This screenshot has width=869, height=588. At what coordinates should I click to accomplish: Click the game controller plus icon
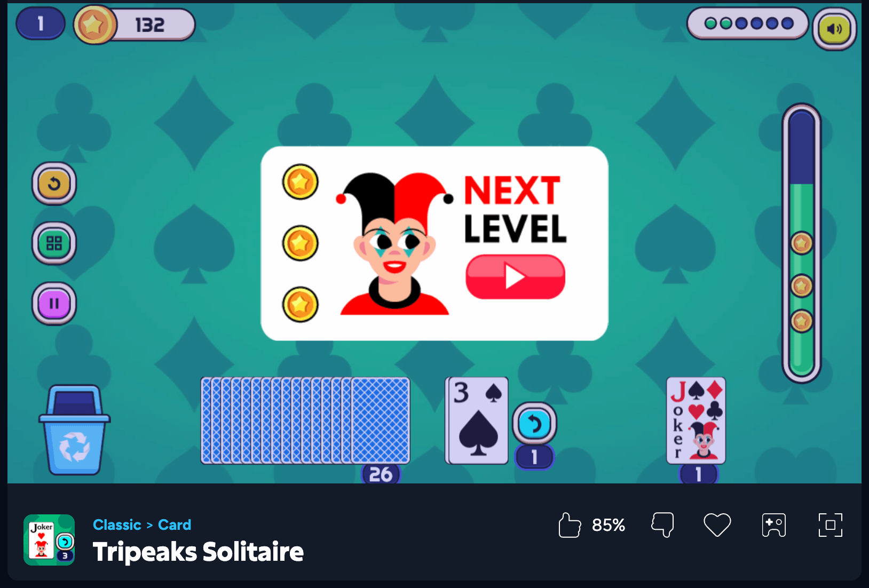(x=774, y=525)
